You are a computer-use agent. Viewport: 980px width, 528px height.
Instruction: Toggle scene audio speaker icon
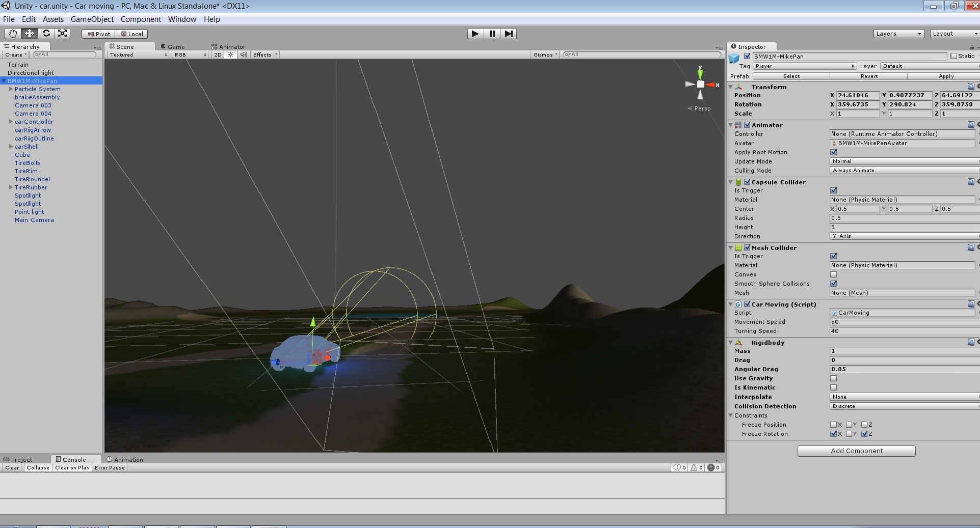[244, 54]
